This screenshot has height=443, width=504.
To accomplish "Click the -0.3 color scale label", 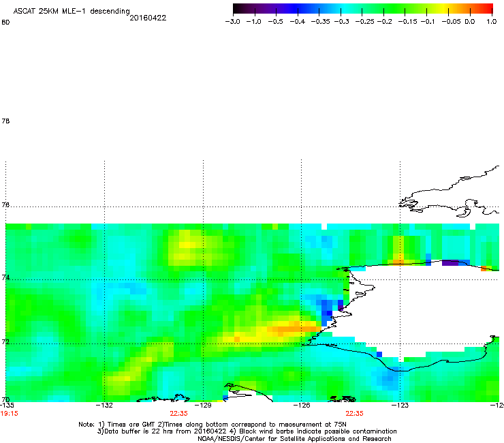I will click(x=341, y=22).
